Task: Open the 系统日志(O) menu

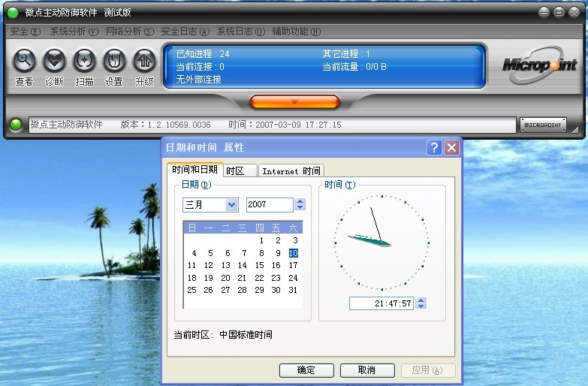Action: (241, 32)
